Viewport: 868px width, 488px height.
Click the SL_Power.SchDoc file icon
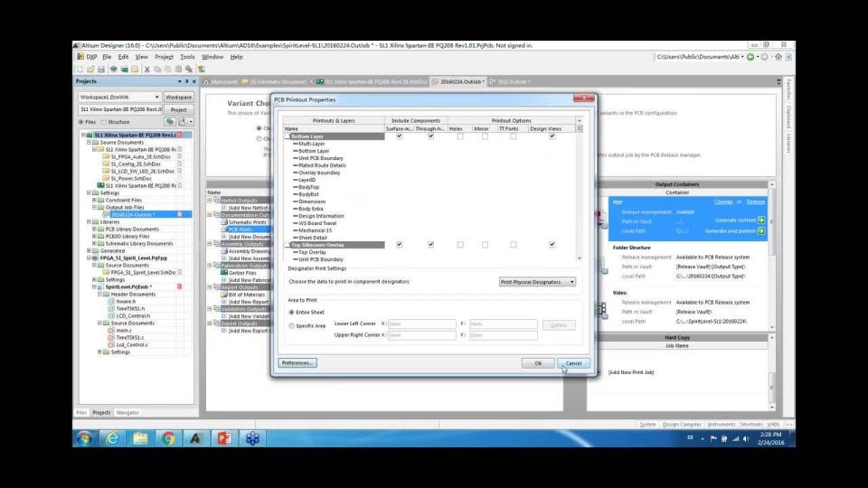[106, 178]
